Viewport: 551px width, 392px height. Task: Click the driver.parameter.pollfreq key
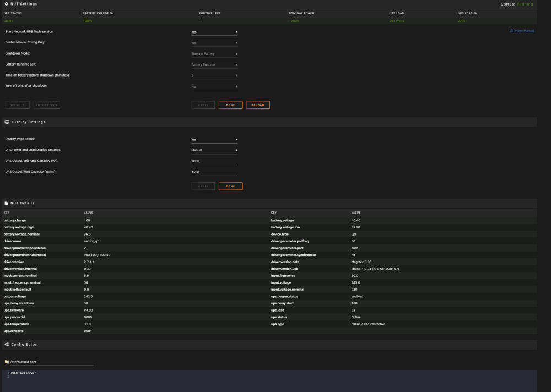[x=290, y=241]
